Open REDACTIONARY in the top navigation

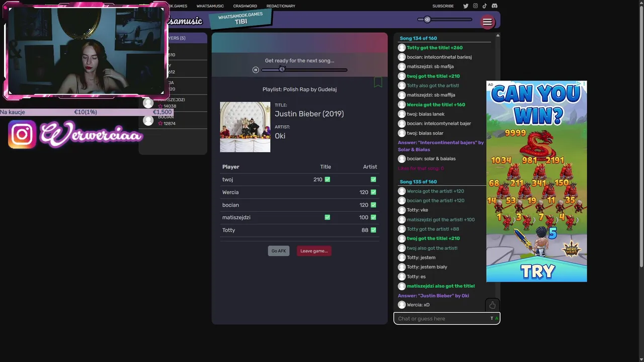(x=281, y=6)
